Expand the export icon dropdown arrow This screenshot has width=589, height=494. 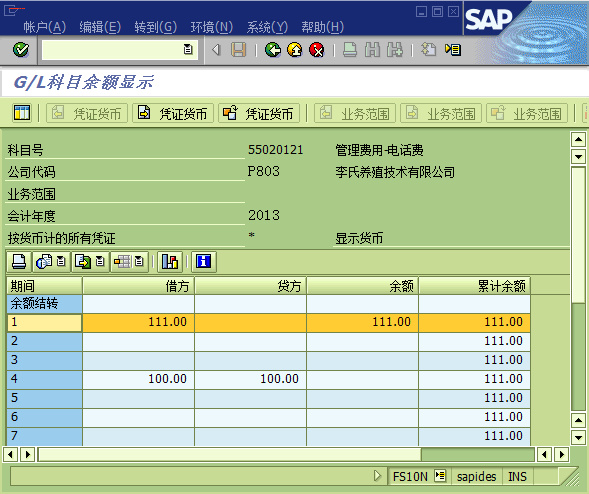click(x=100, y=261)
